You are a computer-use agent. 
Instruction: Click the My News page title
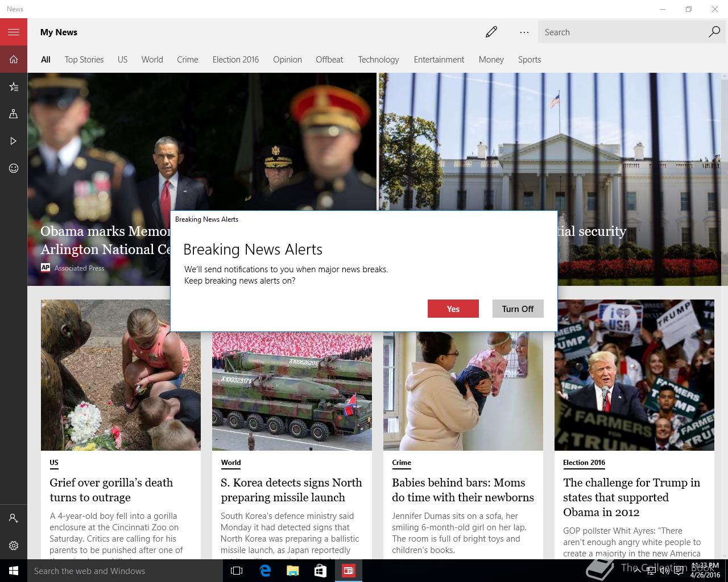(x=59, y=32)
